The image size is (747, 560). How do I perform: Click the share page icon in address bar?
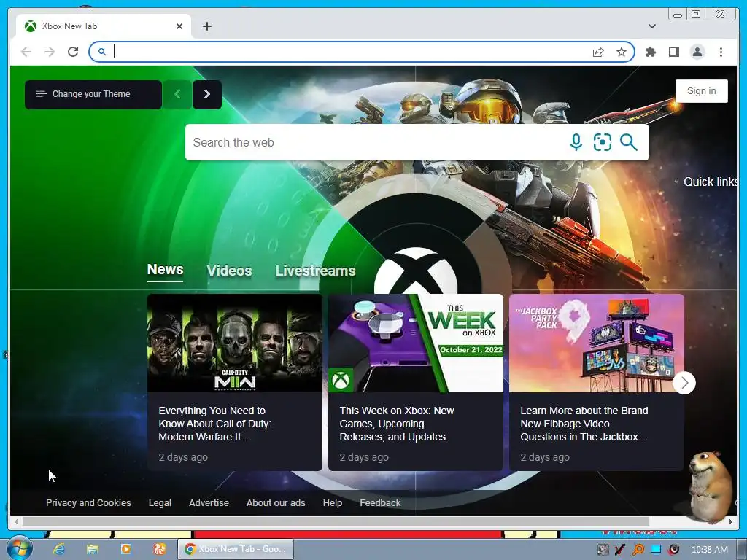(x=598, y=52)
